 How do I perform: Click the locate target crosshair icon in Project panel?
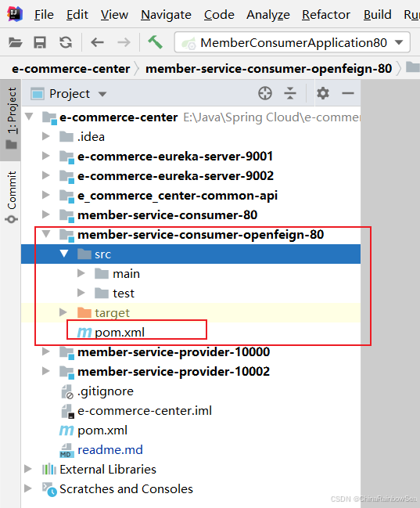coord(265,94)
